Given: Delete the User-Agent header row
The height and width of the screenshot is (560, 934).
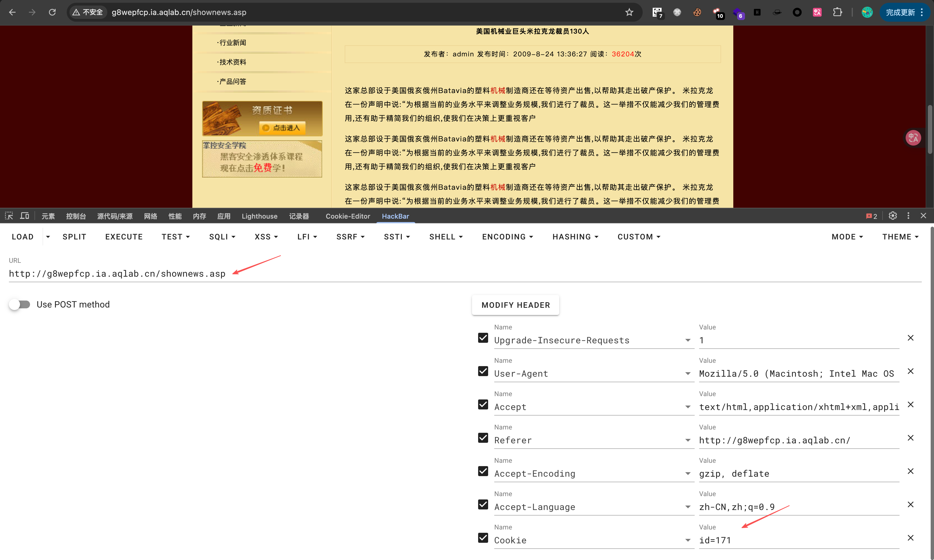Looking at the screenshot, I should coord(910,371).
